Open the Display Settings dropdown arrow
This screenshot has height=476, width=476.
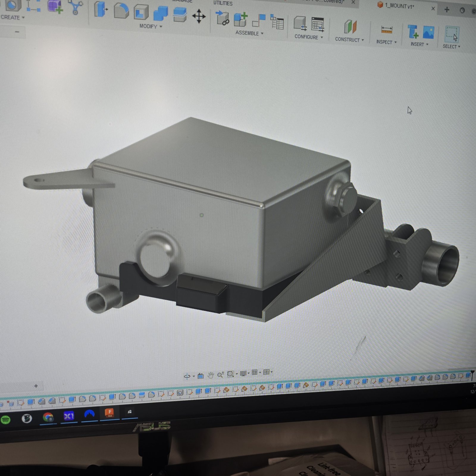pos(248,373)
